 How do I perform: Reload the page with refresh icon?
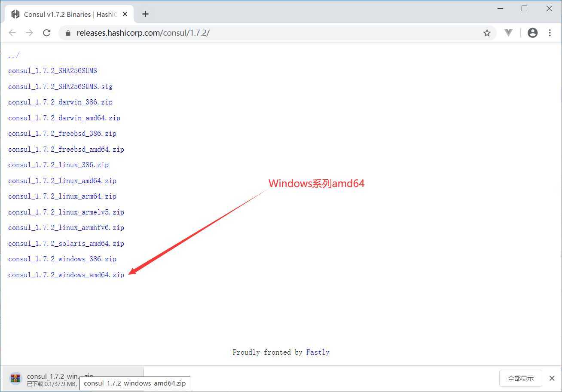(47, 33)
